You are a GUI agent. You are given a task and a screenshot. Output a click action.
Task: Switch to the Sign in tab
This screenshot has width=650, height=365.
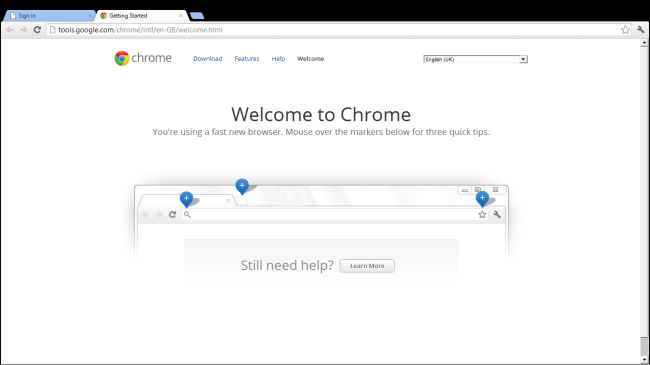49,16
